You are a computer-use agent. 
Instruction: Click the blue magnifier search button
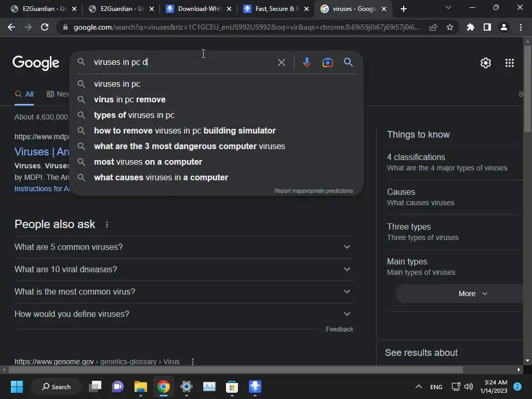click(x=348, y=62)
